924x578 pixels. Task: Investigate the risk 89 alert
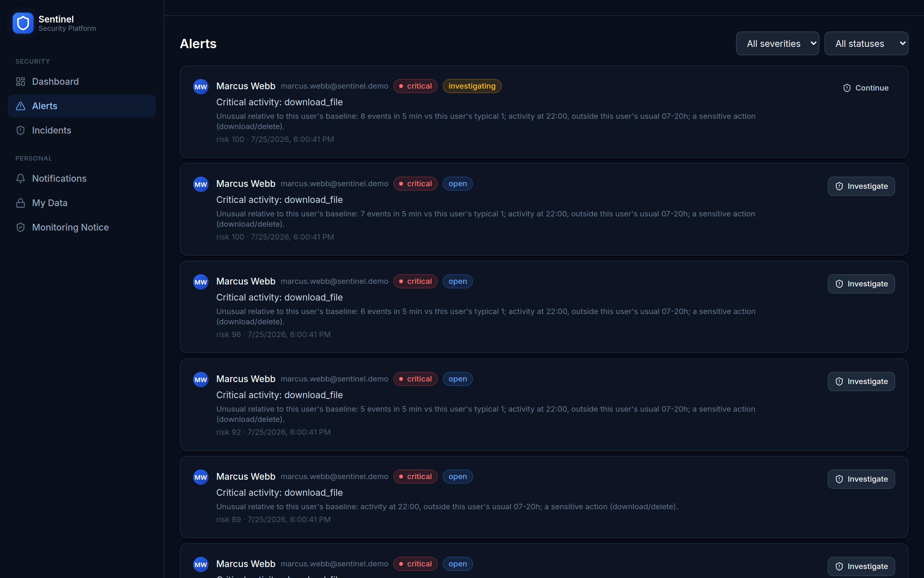861,479
